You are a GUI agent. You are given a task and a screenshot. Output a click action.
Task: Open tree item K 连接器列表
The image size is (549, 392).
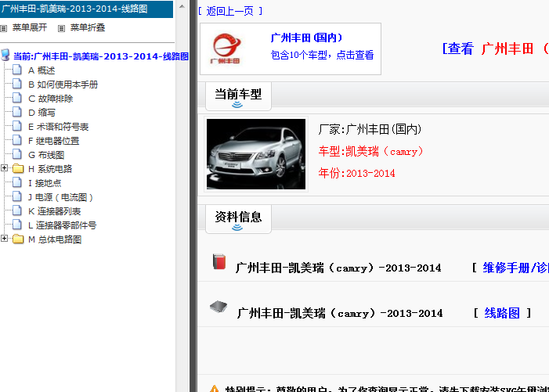click(x=54, y=211)
